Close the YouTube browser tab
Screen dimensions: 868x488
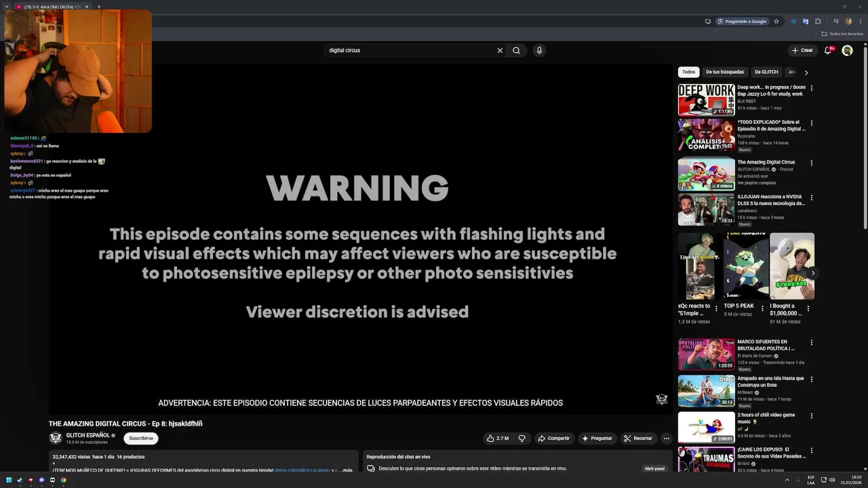pyautogui.click(x=87, y=7)
